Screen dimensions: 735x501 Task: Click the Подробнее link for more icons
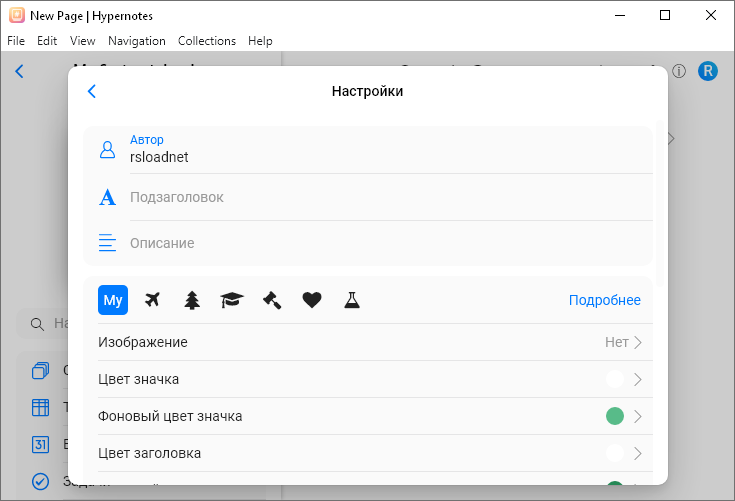point(605,300)
